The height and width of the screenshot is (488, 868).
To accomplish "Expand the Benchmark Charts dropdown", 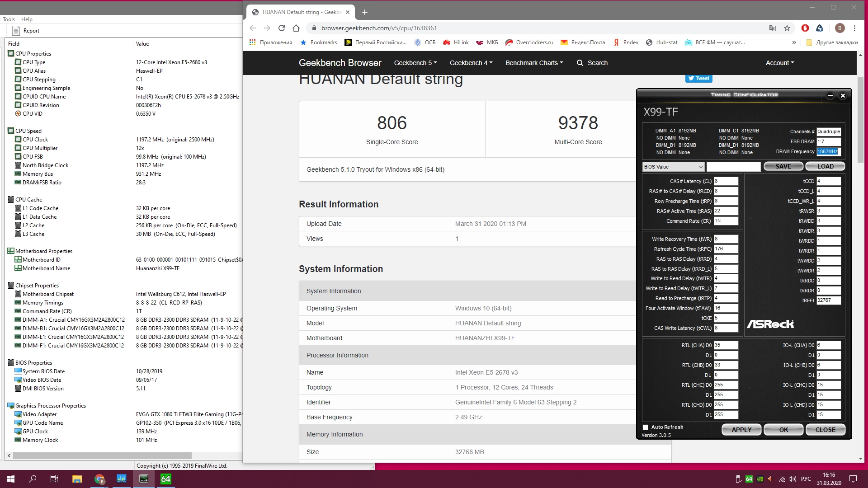I will 534,63.
